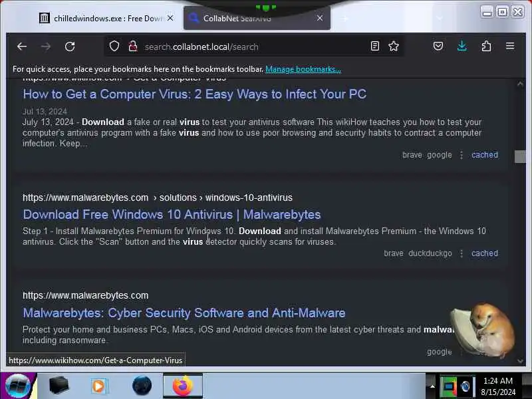Open the Manage bookmarks link
This screenshot has width=532, height=399.
pyautogui.click(x=303, y=69)
